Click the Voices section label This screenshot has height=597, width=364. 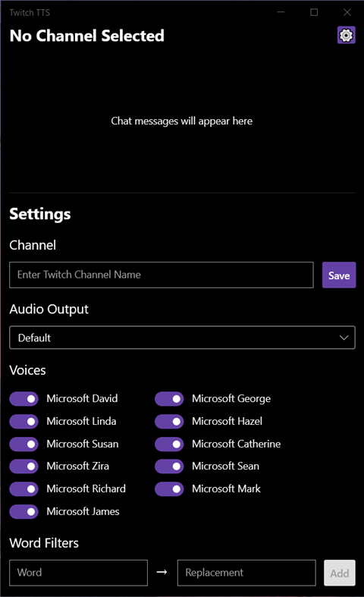point(27,370)
